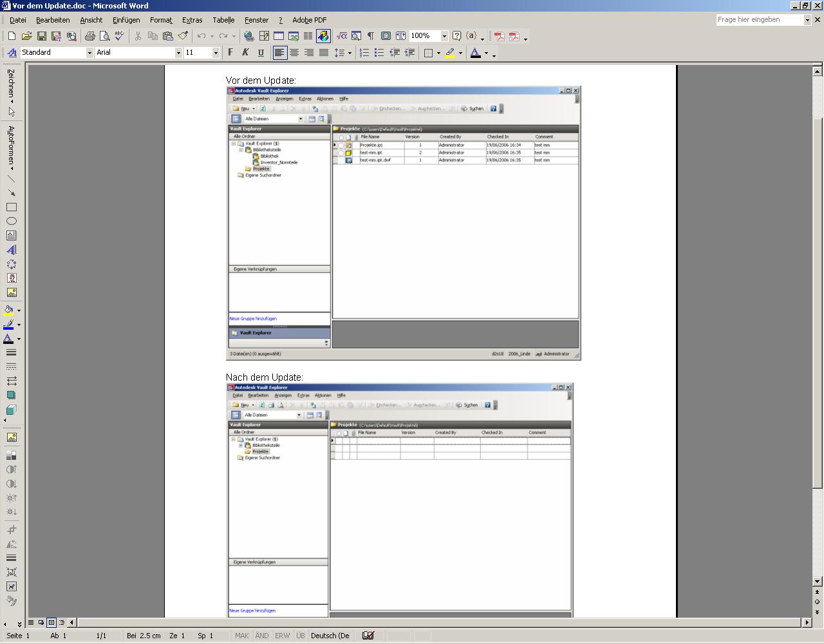Screen dimensions: 824x644
Task: Increase picture brightness
Action: 11,498
